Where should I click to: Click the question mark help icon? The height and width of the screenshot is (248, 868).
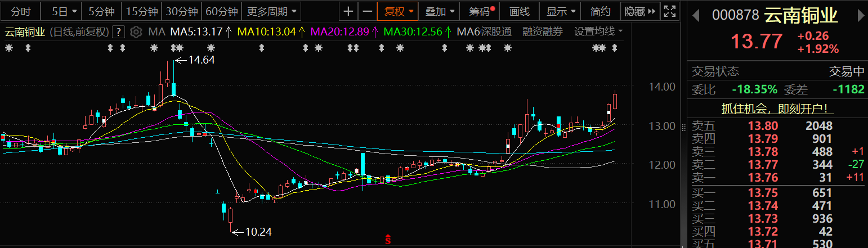(x=118, y=31)
